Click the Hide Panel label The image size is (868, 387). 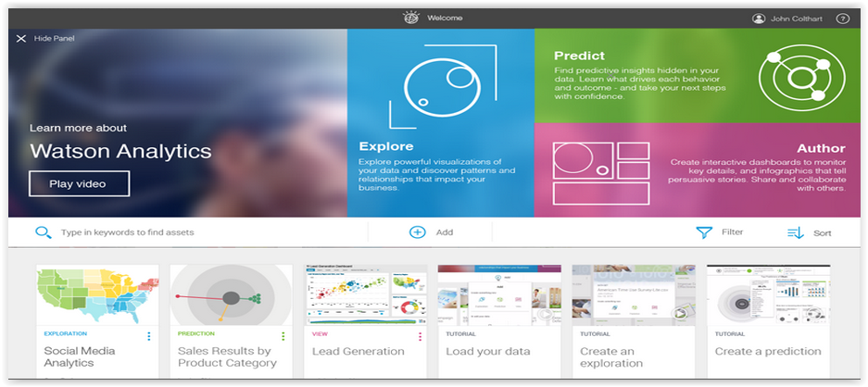tap(55, 38)
